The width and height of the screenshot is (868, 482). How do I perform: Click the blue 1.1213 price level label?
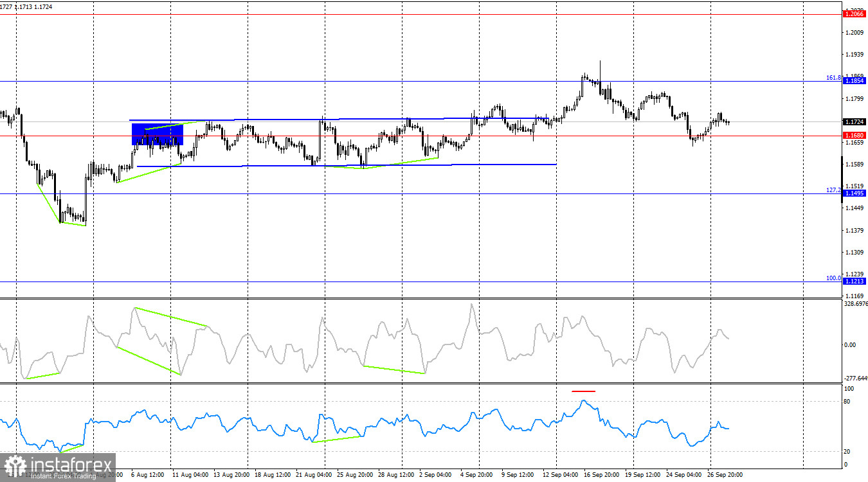pyautogui.click(x=854, y=281)
